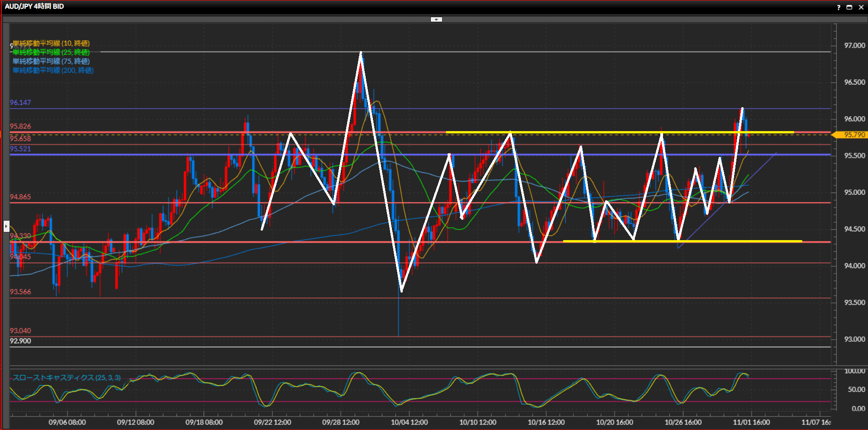The width and height of the screenshot is (868, 430).
Task: Expand the top toolbar dropdown arrow
Action: 436,19
